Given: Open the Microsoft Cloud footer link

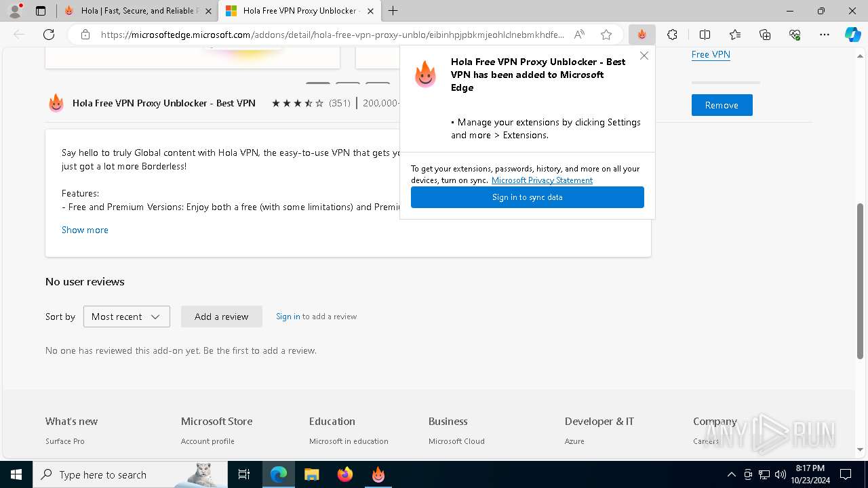Looking at the screenshot, I should 456,441.
